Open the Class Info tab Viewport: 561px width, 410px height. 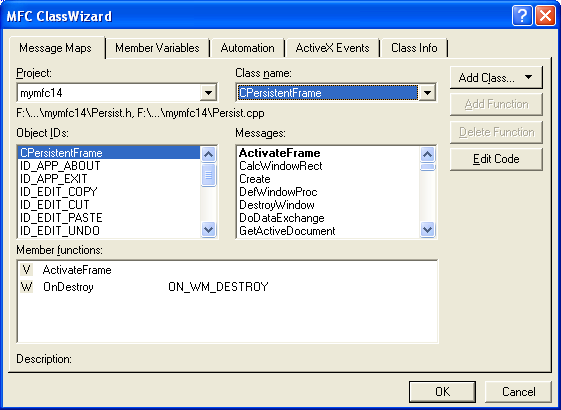[414, 48]
